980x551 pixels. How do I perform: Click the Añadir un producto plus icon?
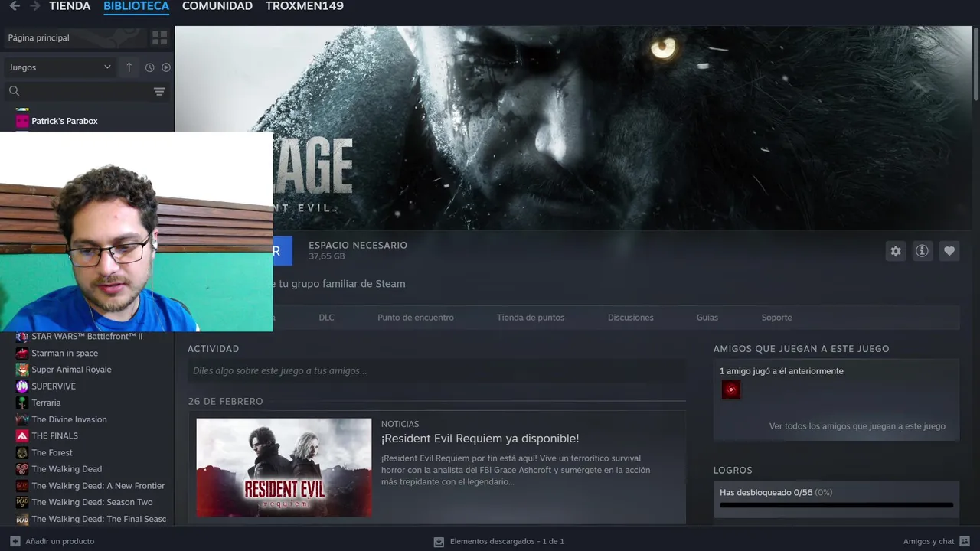coord(15,541)
